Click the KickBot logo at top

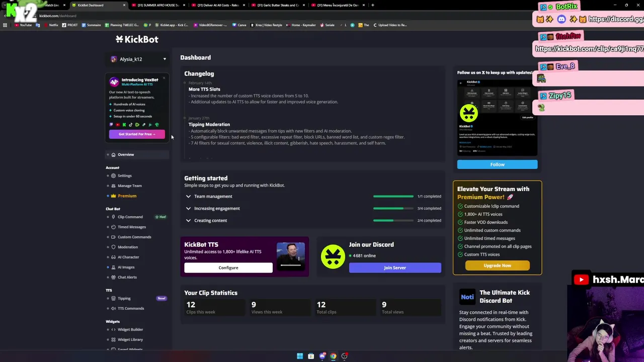pos(137,39)
